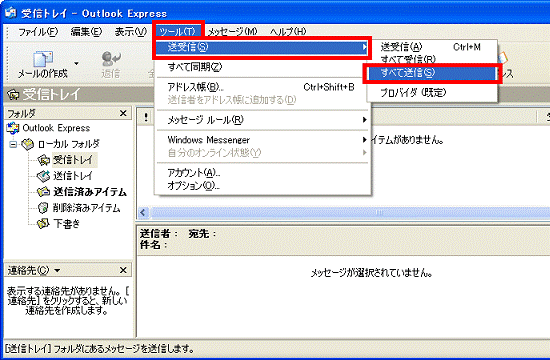Select the 送信トレイ folder

click(x=73, y=176)
